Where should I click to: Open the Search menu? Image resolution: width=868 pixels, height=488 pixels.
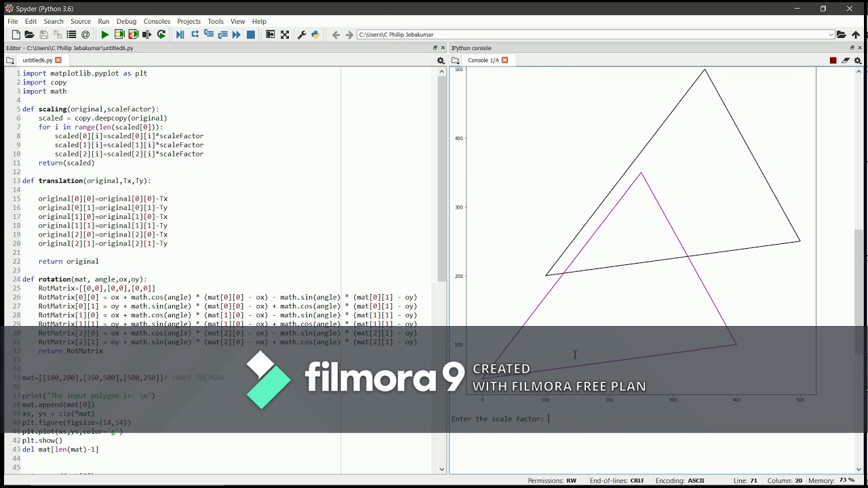tap(54, 21)
